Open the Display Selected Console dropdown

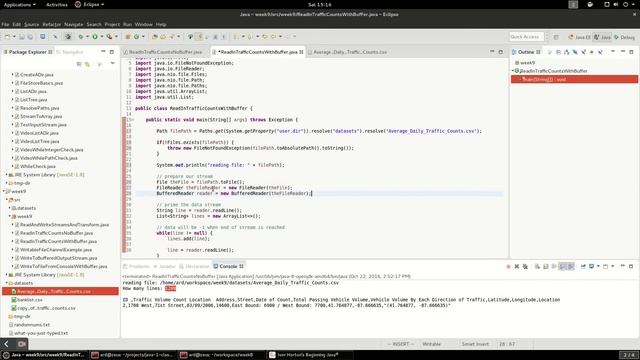[598, 266]
